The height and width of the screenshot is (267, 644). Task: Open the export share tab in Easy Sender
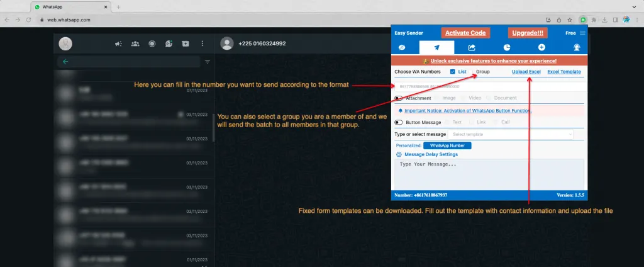472,47
